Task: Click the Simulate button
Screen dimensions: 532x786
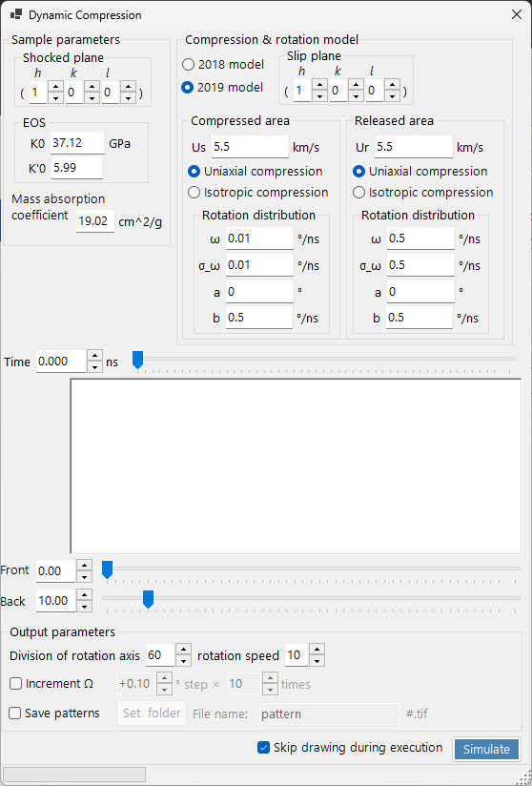Action: pyautogui.click(x=486, y=749)
